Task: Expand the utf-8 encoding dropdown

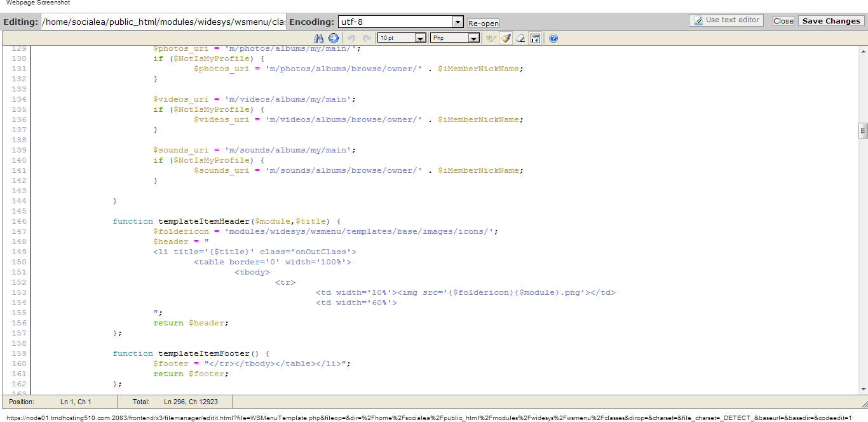Action: [458, 22]
